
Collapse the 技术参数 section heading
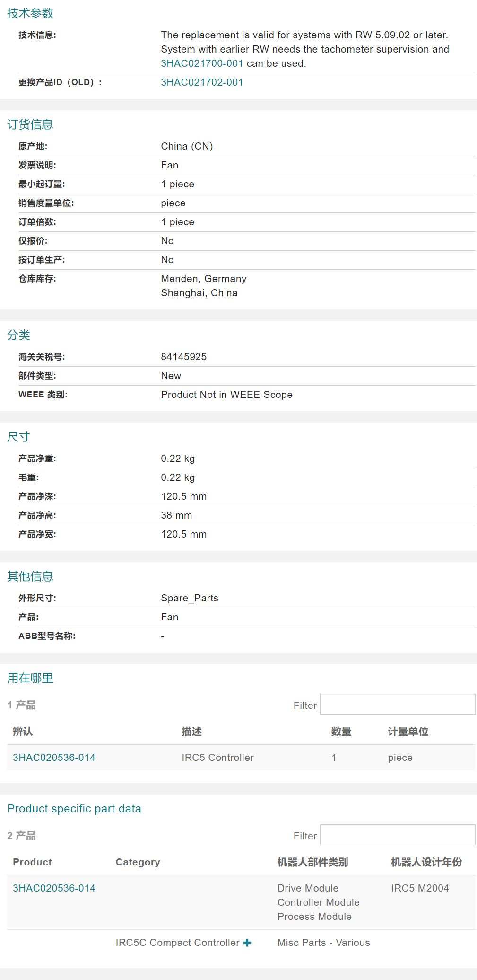coord(30,13)
